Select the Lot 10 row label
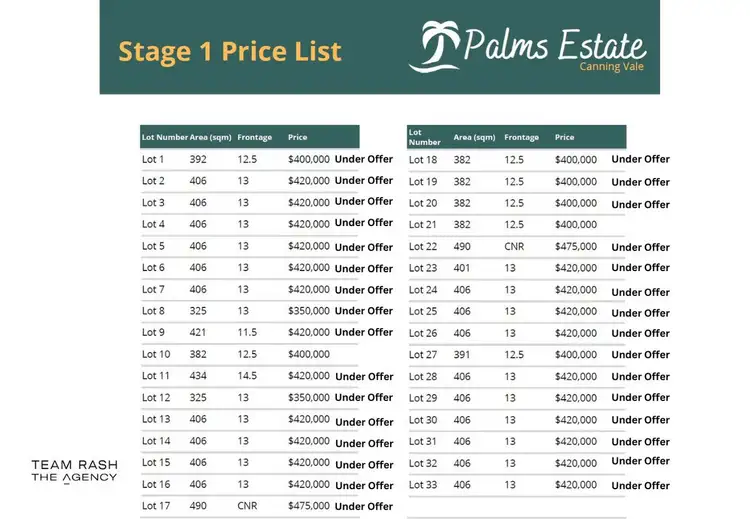The image size is (750, 519). pyautogui.click(x=156, y=354)
